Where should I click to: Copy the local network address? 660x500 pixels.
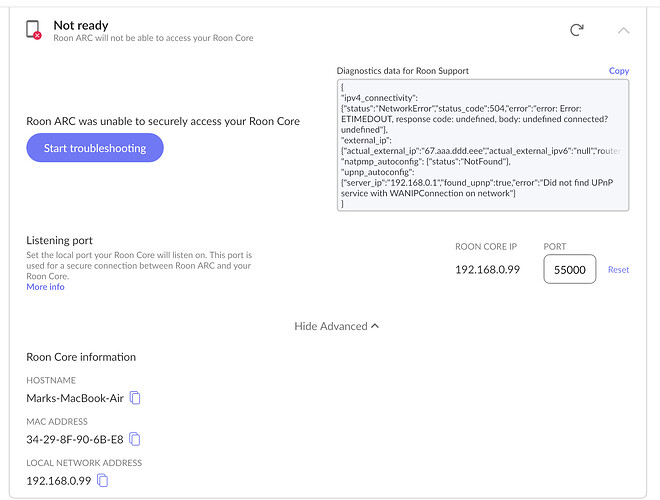coord(102,481)
